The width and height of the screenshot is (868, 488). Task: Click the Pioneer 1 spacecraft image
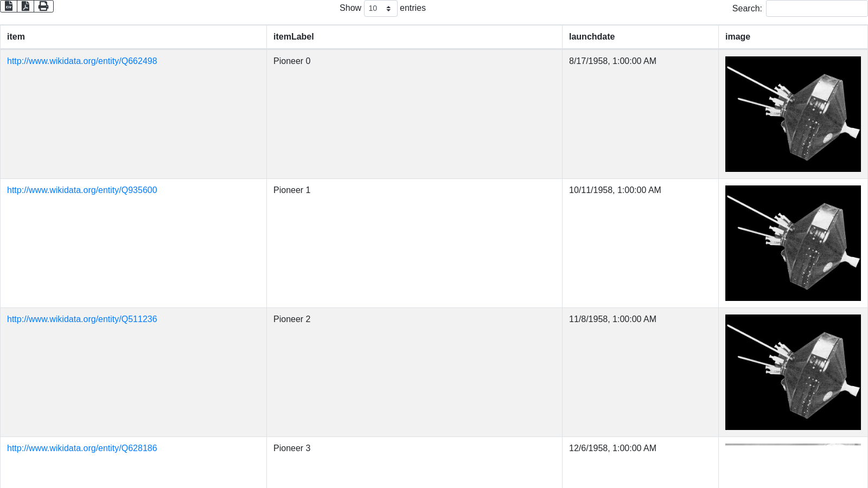[x=793, y=243]
